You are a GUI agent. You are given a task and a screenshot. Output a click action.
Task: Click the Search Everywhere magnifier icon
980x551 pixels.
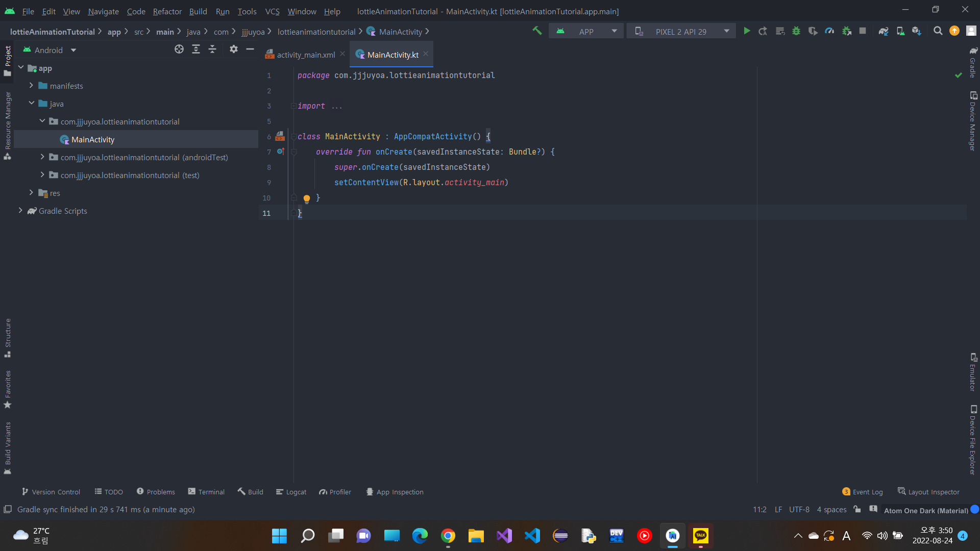(x=938, y=31)
